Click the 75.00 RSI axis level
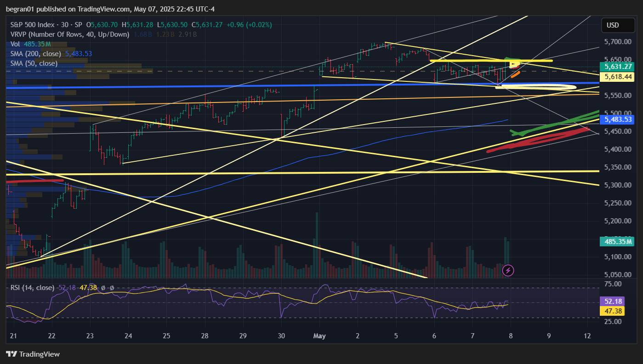643x364 pixels. point(613,284)
